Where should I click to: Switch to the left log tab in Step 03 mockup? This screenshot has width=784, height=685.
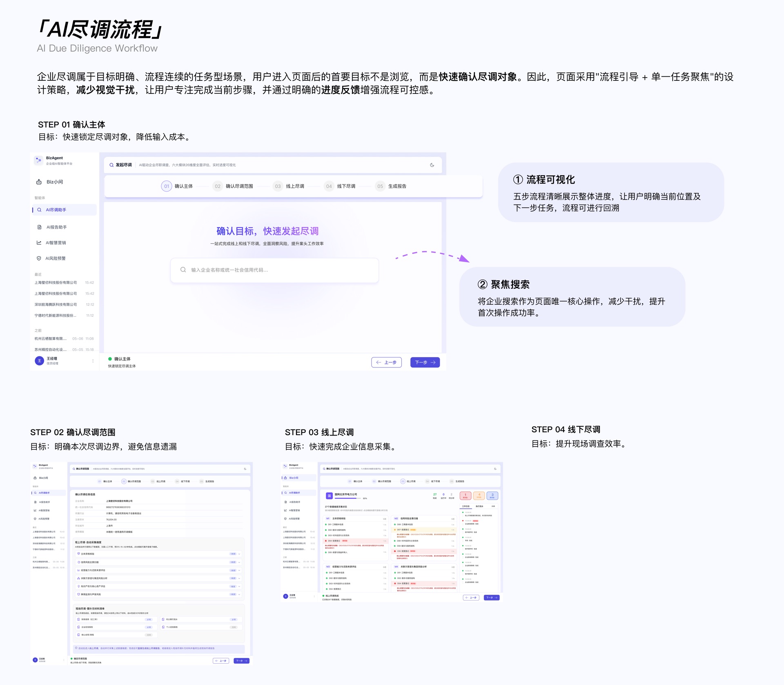[465, 506]
